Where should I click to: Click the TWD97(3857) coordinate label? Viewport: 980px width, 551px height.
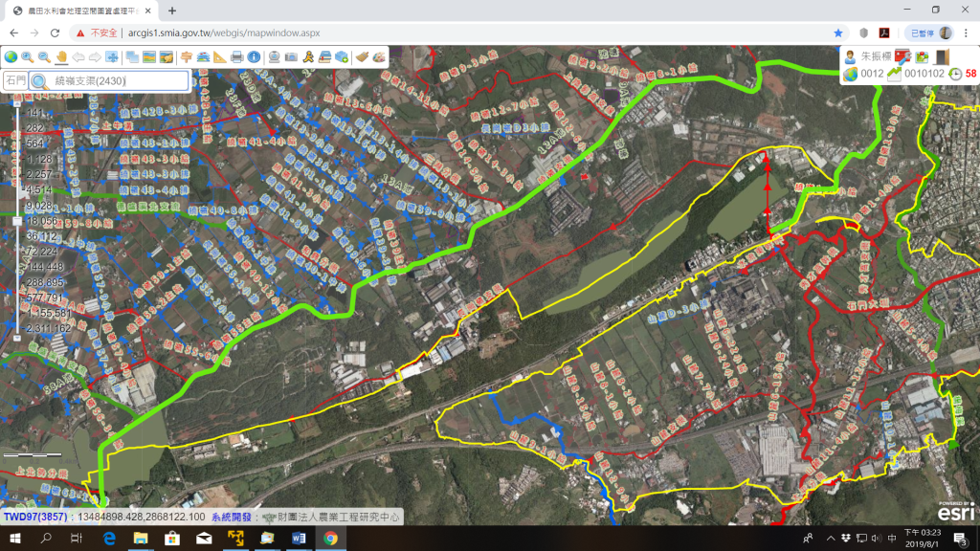tap(35, 517)
